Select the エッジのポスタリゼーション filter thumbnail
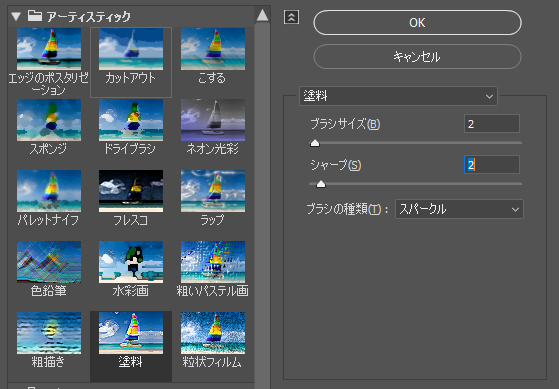559x389 pixels. tap(49, 49)
